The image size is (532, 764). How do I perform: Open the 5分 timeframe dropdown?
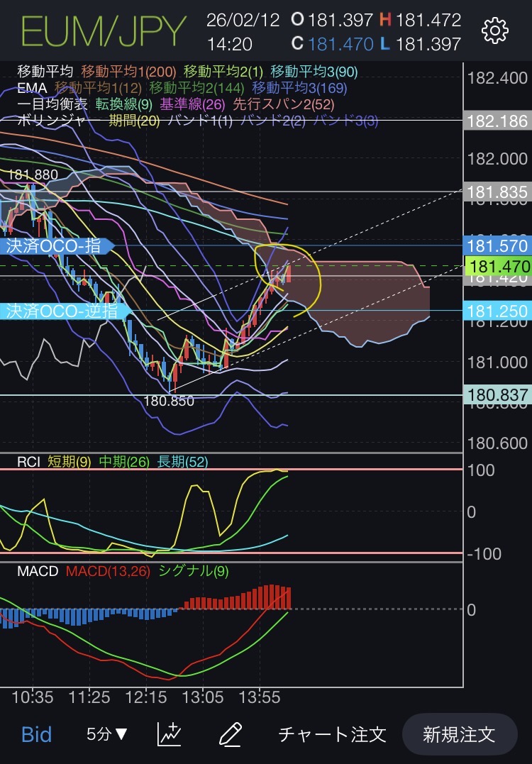coord(107,733)
